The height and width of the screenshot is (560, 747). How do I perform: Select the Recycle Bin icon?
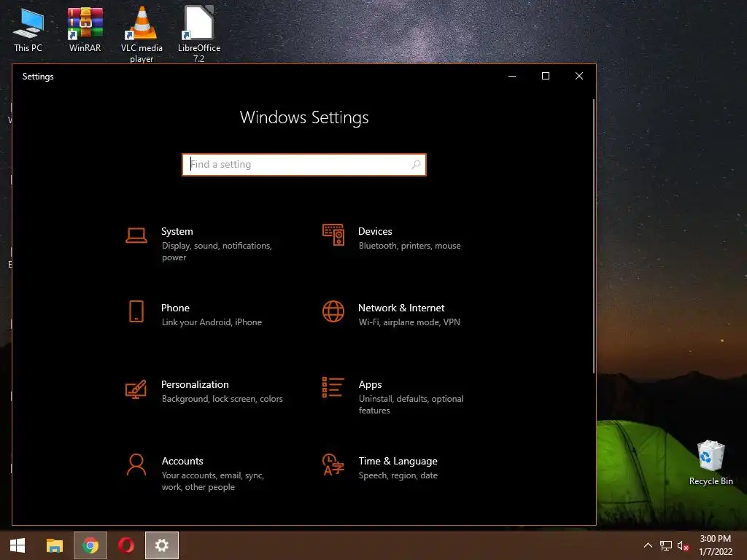711,463
